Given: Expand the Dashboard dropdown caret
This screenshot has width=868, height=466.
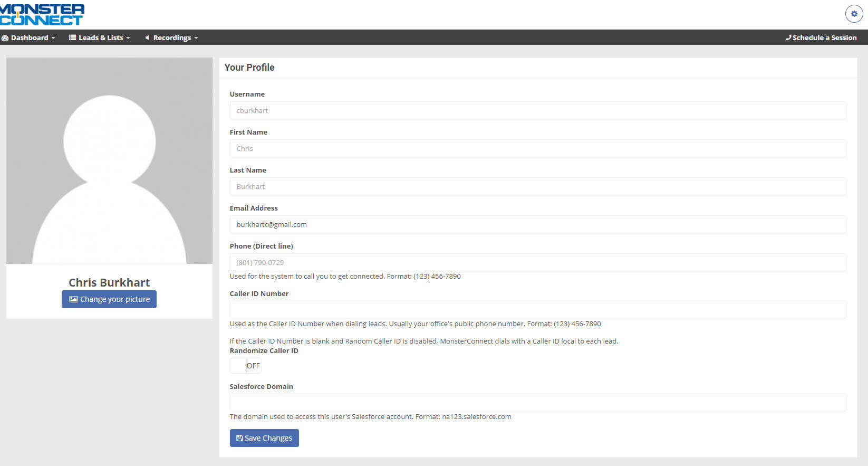Looking at the screenshot, I should (x=53, y=38).
